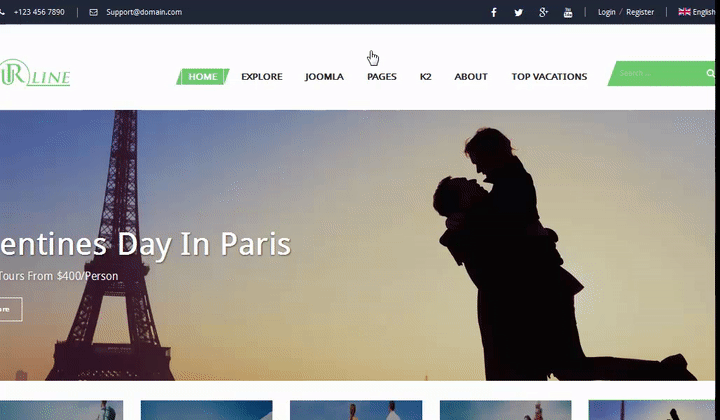The height and width of the screenshot is (420, 720).
Task: Open the Twitter social icon
Action: (518, 12)
